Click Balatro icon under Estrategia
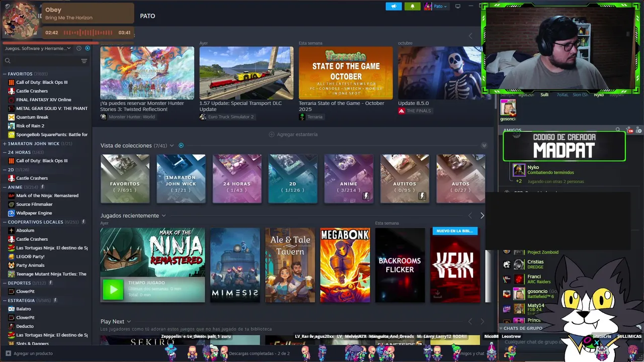Viewport: 644px width, 362px height. tap(11, 309)
